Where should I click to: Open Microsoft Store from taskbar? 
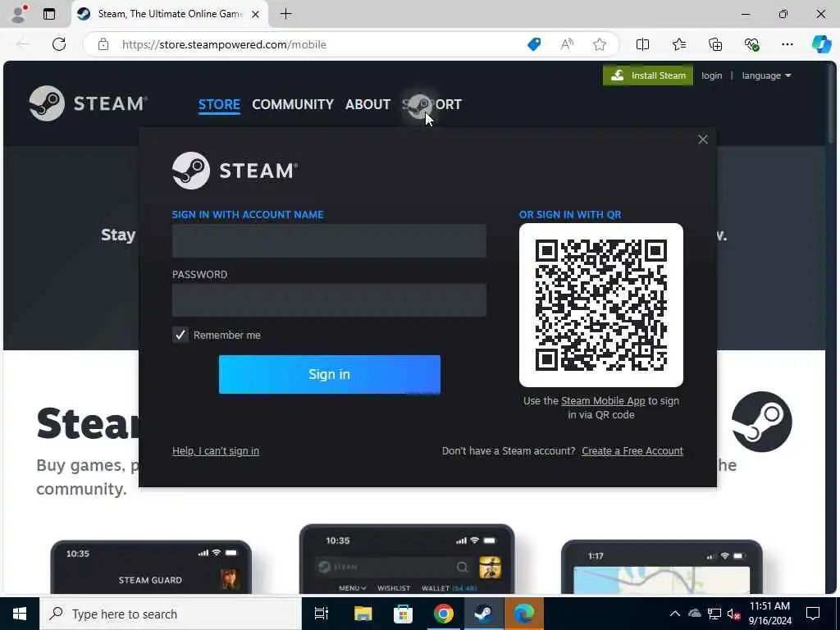point(403,614)
